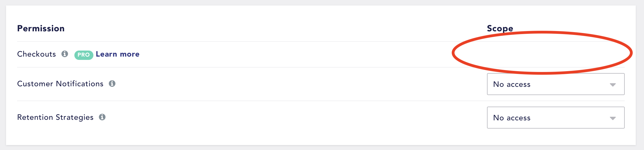
Task: Click the info icon beside Checkouts
Action: click(x=65, y=54)
